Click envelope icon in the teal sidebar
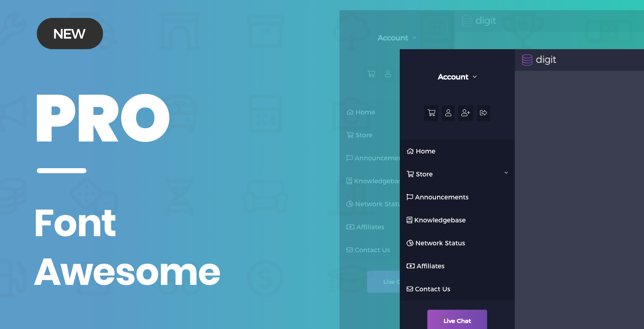This screenshot has width=644, height=329. click(x=350, y=250)
